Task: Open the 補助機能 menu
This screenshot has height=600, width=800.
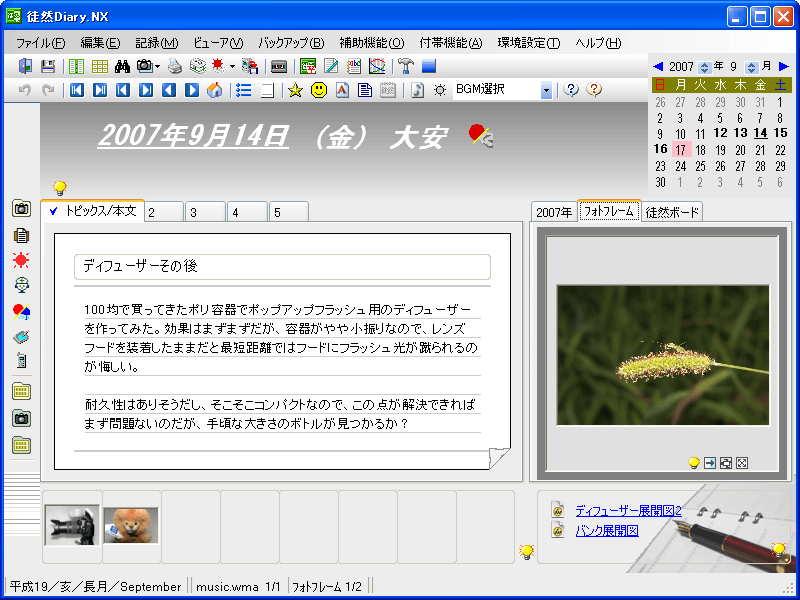Action: click(x=371, y=43)
